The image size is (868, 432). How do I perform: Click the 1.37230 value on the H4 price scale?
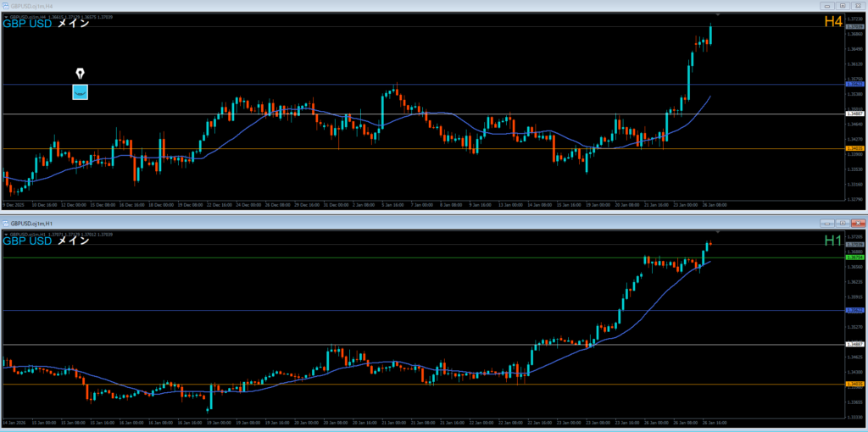856,19
